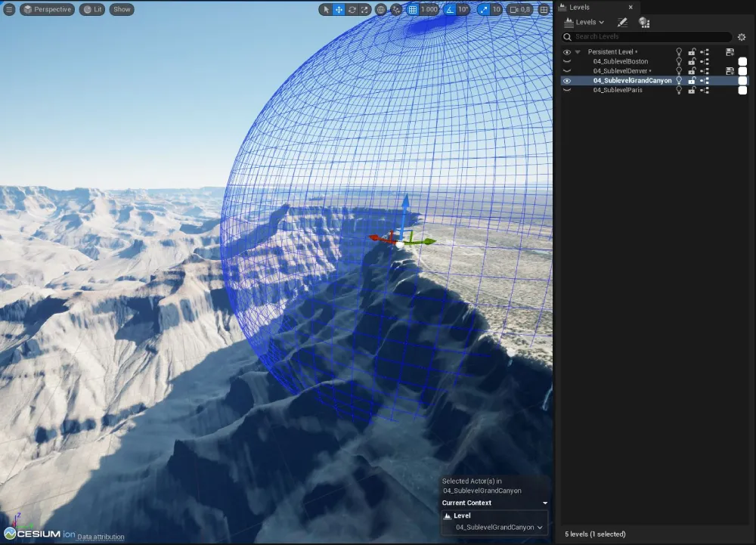Select the Rotate tool in viewport toolbar
The height and width of the screenshot is (545, 756).
pos(352,9)
